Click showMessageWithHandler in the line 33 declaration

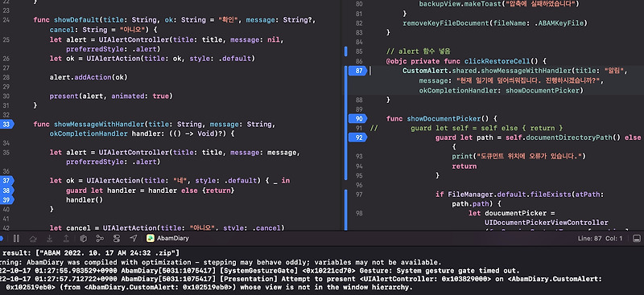98,125
